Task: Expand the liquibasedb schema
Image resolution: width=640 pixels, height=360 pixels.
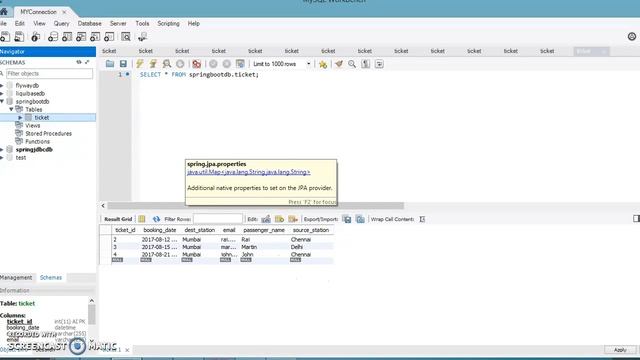Action: coord(2,93)
